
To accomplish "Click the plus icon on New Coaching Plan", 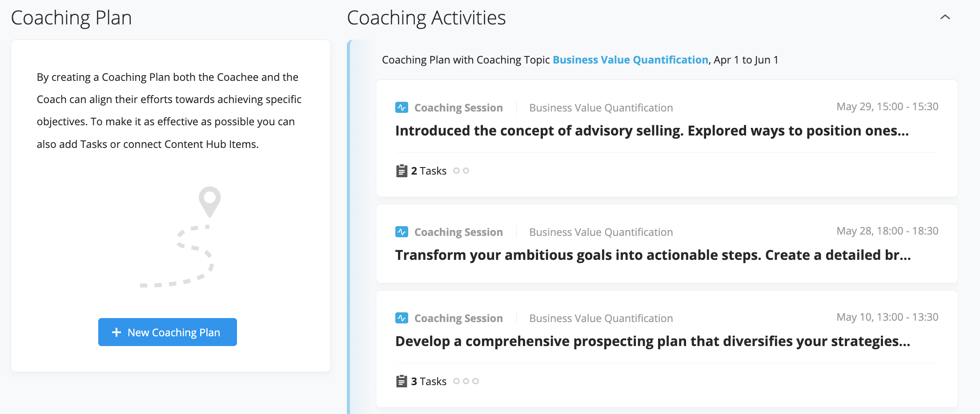I will 116,332.
